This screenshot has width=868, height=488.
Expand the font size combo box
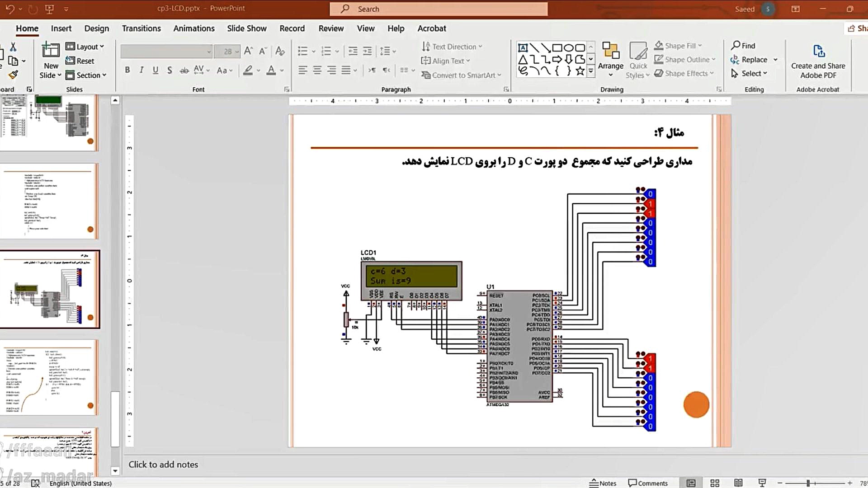[x=237, y=52]
